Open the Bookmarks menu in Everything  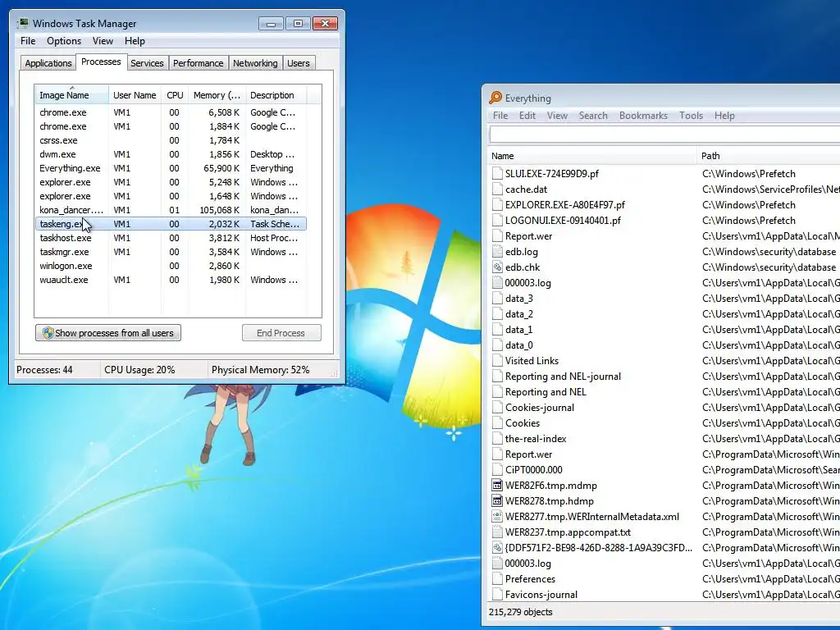pyautogui.click(x=643, y=116)
